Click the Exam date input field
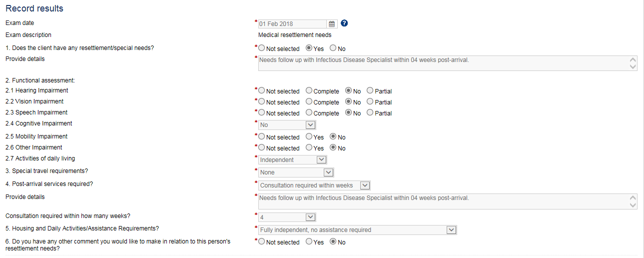 [x=292, y=24]
